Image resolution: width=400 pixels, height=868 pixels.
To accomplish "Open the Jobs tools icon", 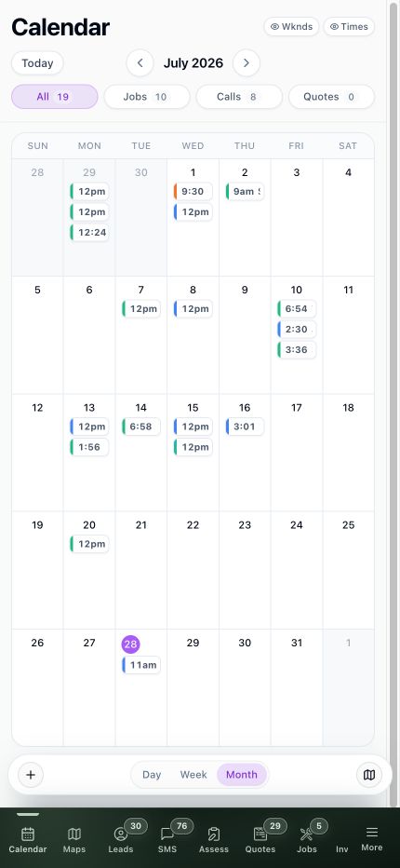I will click(306, 834).
